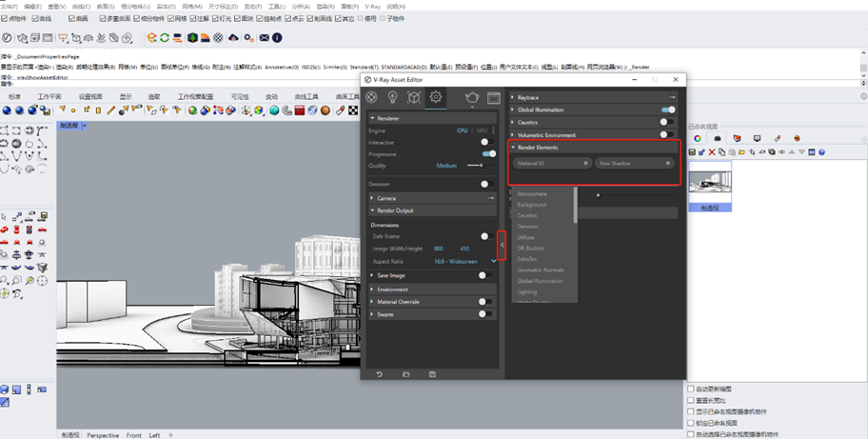
Task: Toggle the Progressive switch off
Action: tap(489, 154)
